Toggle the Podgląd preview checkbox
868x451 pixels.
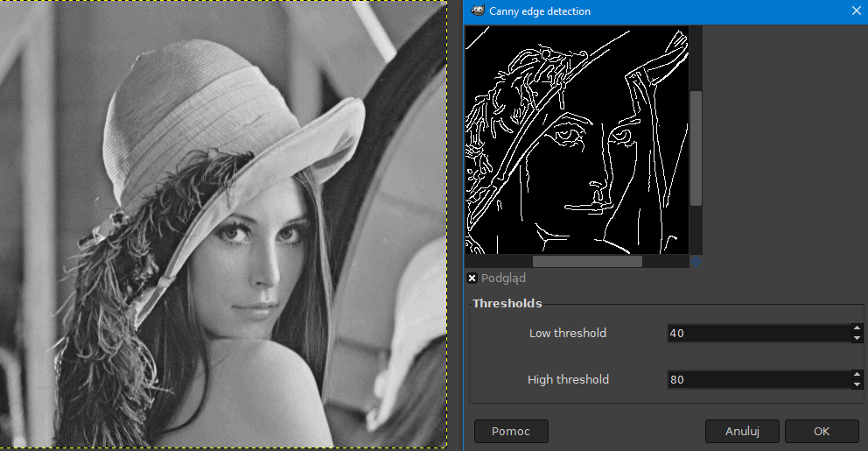pos(472,278)
